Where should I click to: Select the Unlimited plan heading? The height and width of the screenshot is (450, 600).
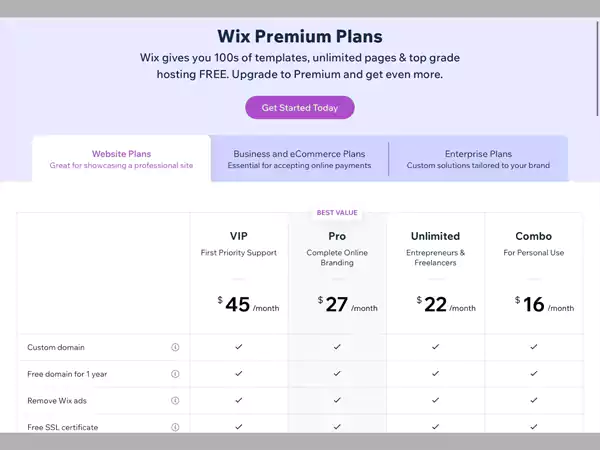click(x=435, y=236)
